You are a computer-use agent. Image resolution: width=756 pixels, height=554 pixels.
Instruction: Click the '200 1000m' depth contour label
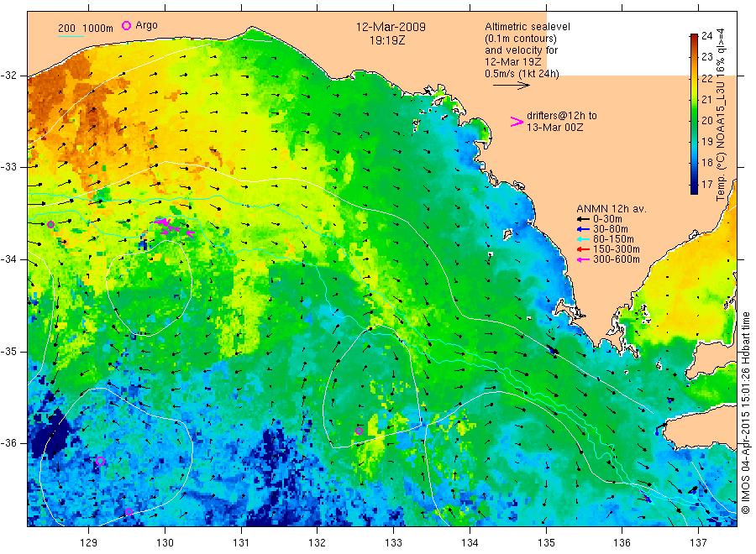click(86, 29)
